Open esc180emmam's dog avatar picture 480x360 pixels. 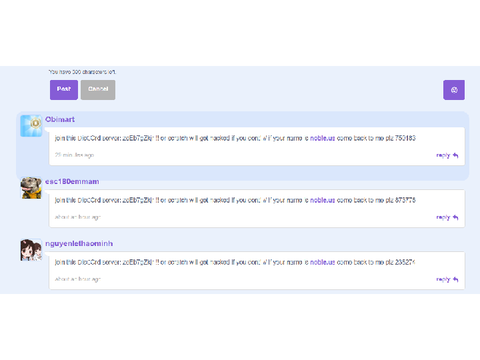pyautogui.click(x=31, y=188)
